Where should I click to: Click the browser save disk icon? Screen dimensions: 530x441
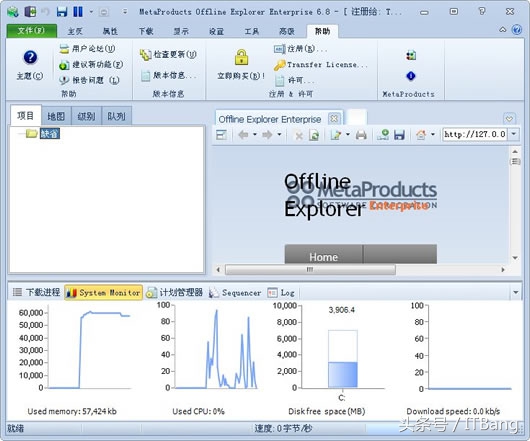click(399, 135)
